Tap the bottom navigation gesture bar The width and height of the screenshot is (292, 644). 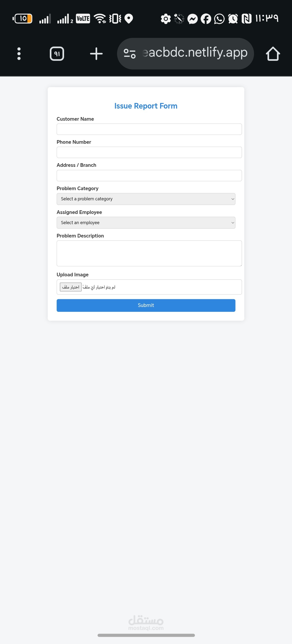click(x=146, y=635)
